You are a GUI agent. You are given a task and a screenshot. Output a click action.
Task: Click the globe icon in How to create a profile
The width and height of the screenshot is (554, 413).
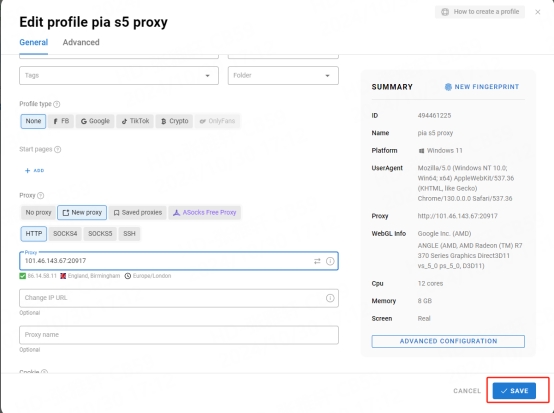(445, 12)
